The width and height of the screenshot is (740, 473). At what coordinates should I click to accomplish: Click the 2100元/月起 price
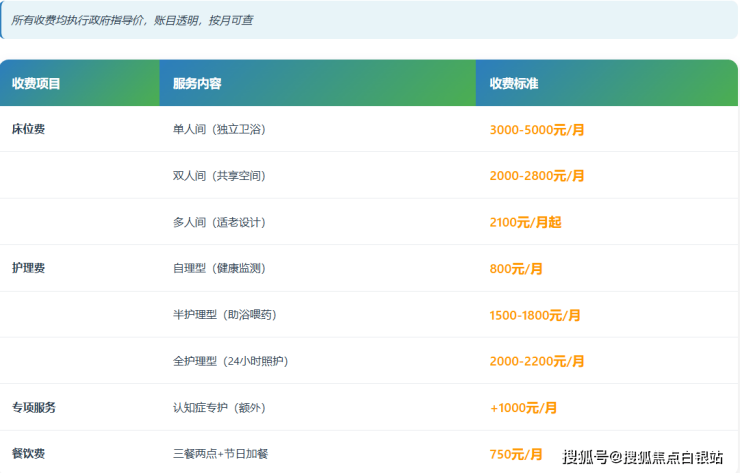tap(526, 222)
